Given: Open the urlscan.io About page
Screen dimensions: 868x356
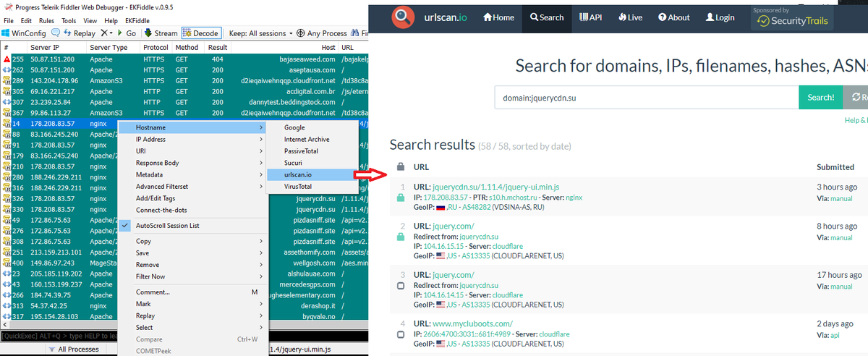Looking at the screenshot, I should point(673,17).
